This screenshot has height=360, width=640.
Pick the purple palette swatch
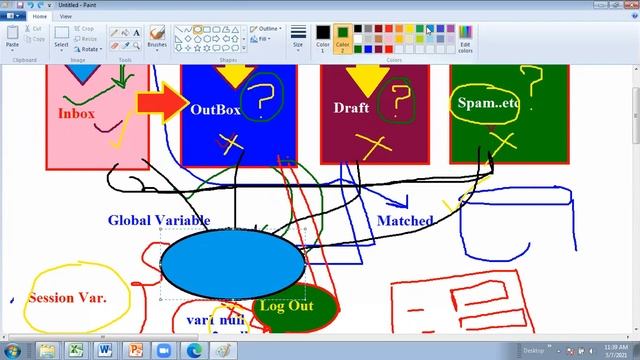click(451, 28)
